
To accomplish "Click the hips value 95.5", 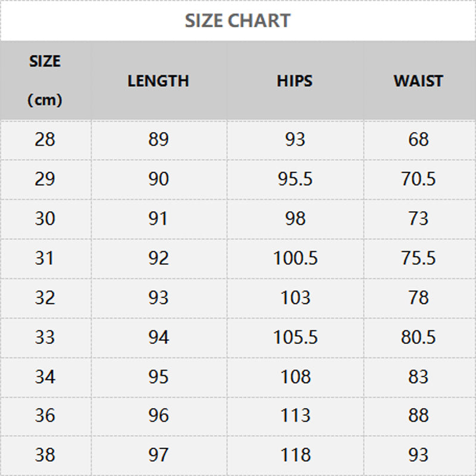I will (295, 179).
